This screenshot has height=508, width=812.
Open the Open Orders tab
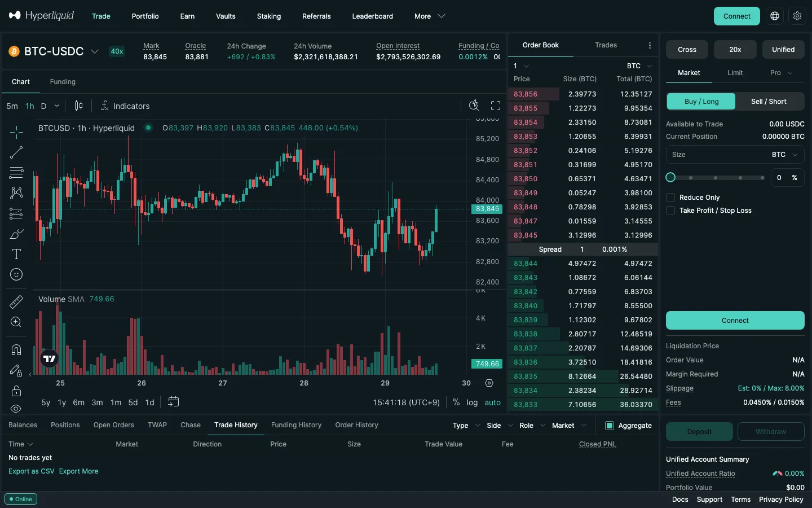tap(113, 425)
